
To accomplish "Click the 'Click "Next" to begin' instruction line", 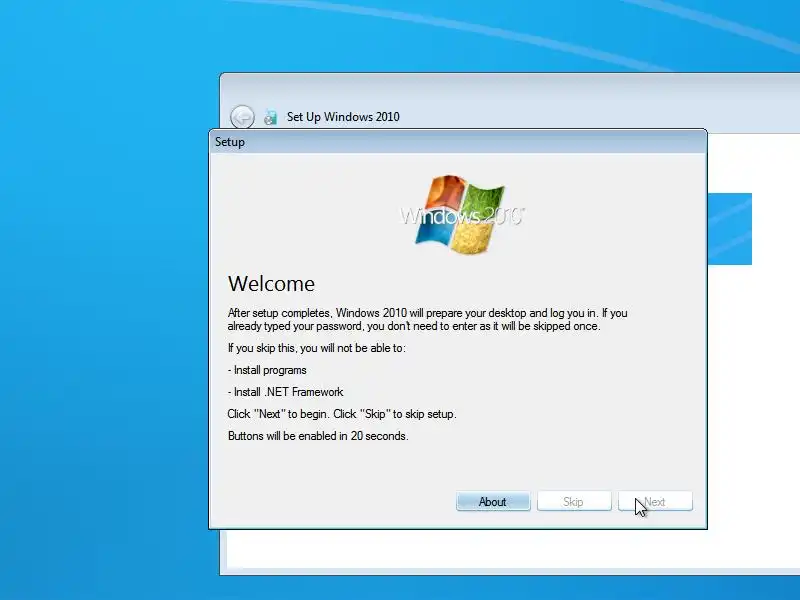I will tap(342, 414).
